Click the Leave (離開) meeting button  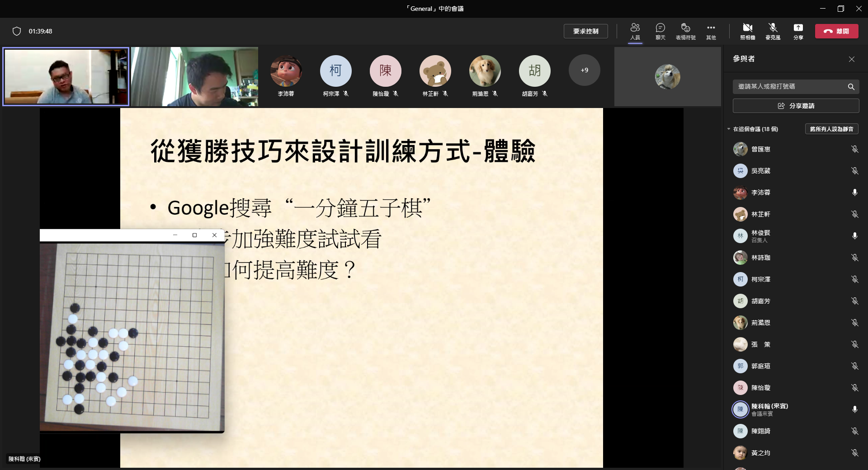point(836,31)
